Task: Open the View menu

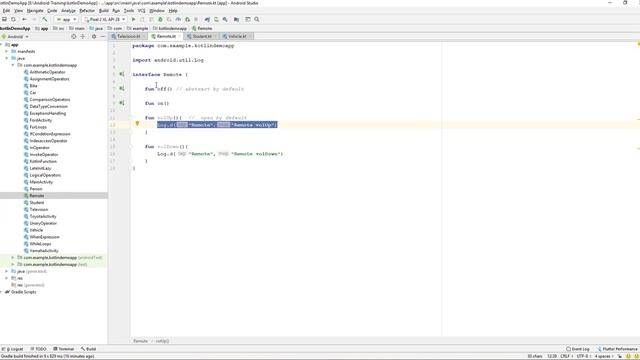Action: point(18,11)
